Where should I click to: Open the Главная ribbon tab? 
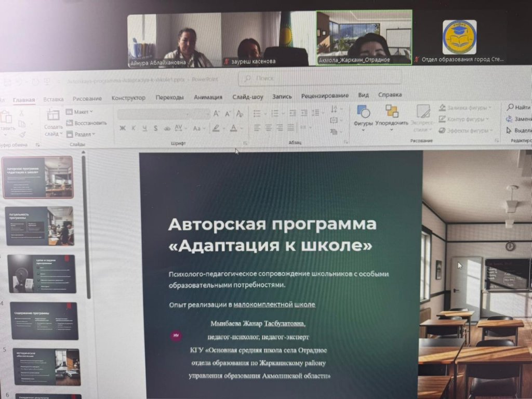pos(24,100)
